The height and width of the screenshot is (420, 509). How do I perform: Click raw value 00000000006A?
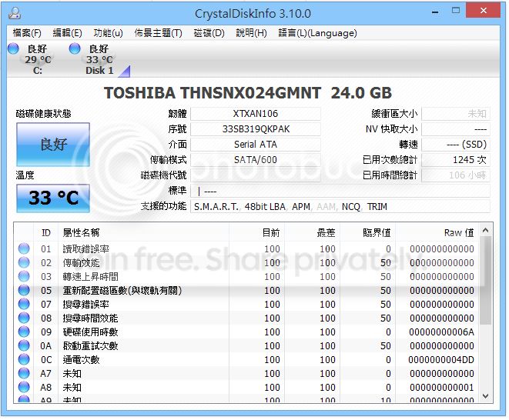[x=441, y=332]
